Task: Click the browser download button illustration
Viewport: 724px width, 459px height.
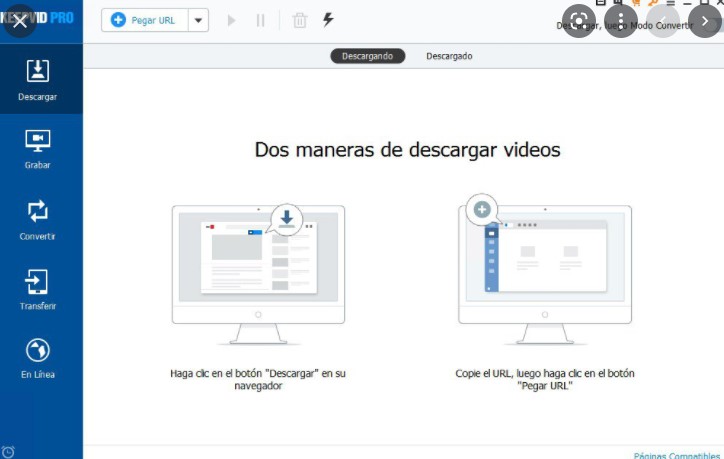Action: click(259, 274)
